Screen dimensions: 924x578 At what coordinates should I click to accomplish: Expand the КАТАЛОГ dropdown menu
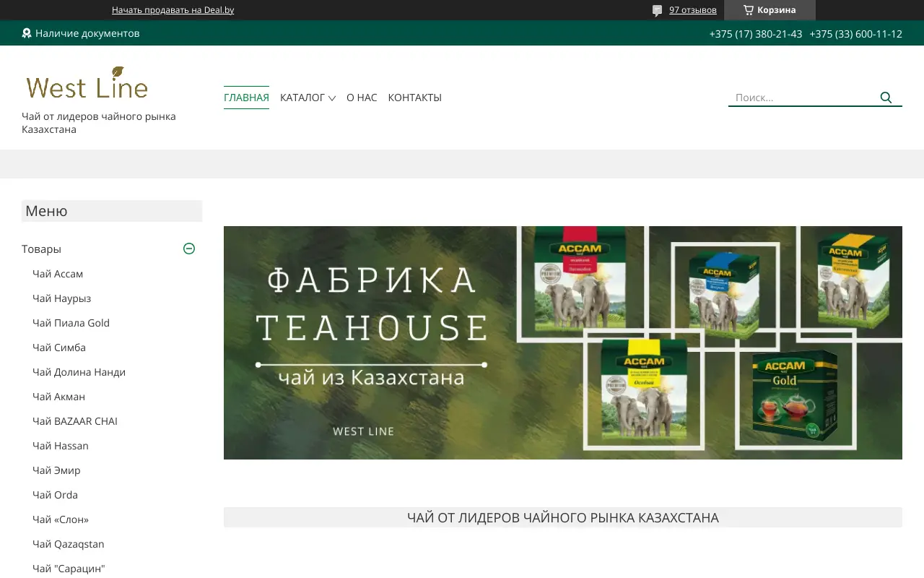[x=302, y=97]
